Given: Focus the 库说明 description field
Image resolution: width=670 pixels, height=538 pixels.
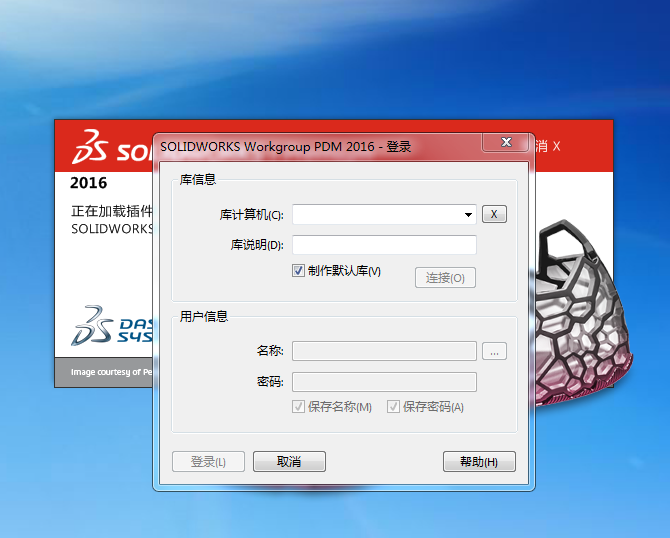Looking at the screenshot, I should (384, 245).
